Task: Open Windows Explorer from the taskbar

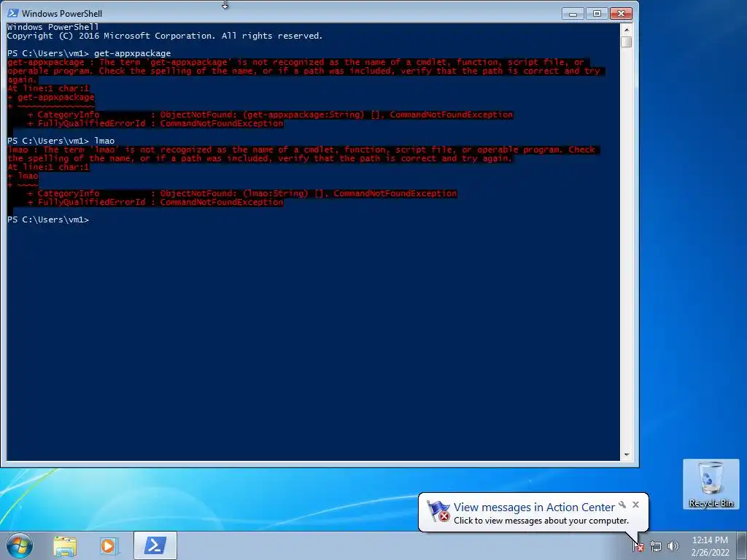Action: pyautogui.click(x=65, y=545)
